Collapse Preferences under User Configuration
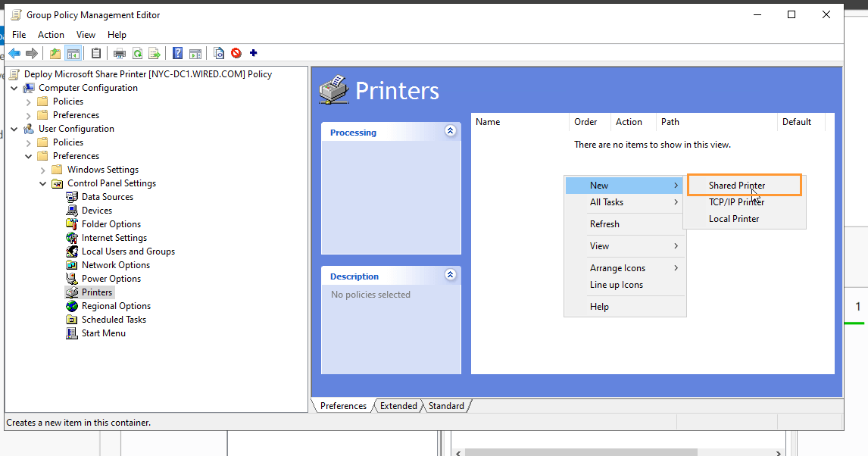This screenshot has width=868, height=456. click(x=28, y=156)
